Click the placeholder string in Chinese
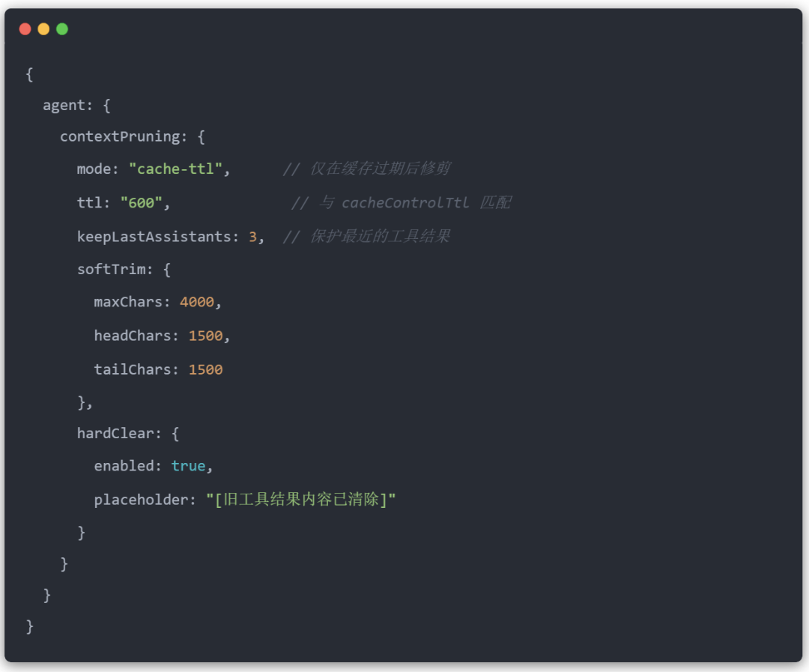Viewport: 809px width, 672px height. (301, 500)
